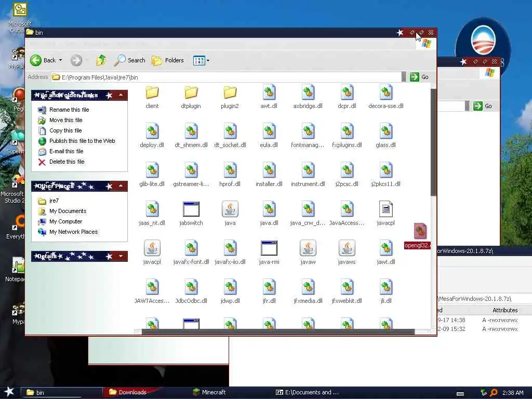
Task: Select deploy.dll file
Action: 152,136
